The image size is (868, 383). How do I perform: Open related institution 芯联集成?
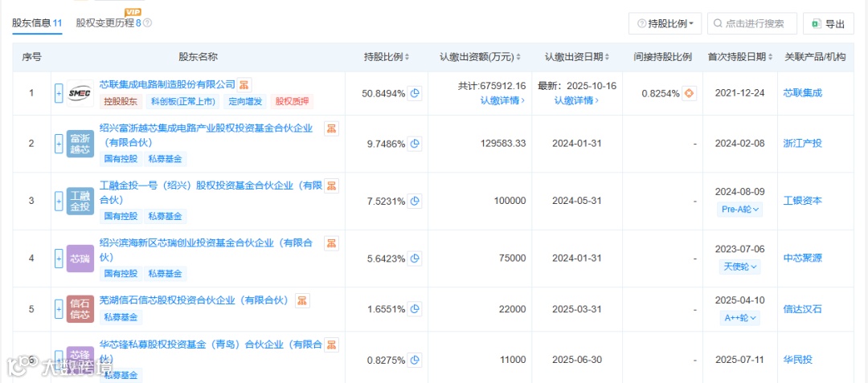(x=803, y=93)
